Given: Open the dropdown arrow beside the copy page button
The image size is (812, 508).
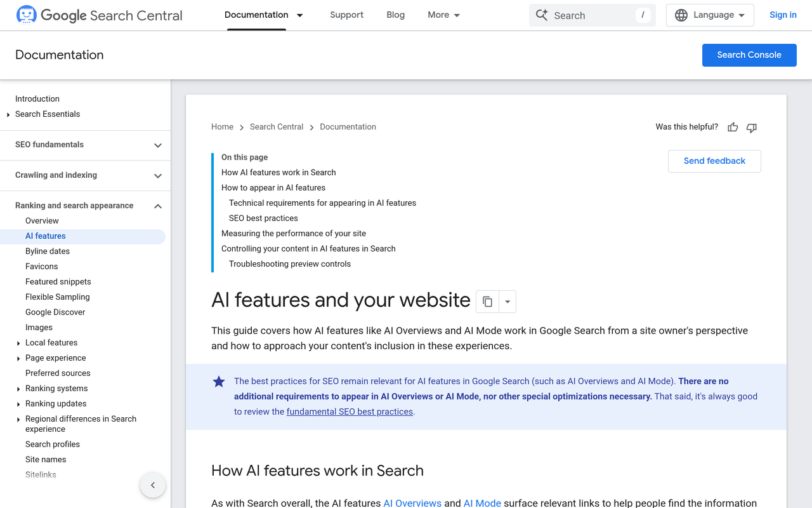Looking at the screenshot, I should pyautogui.click(x=507, y=302).
